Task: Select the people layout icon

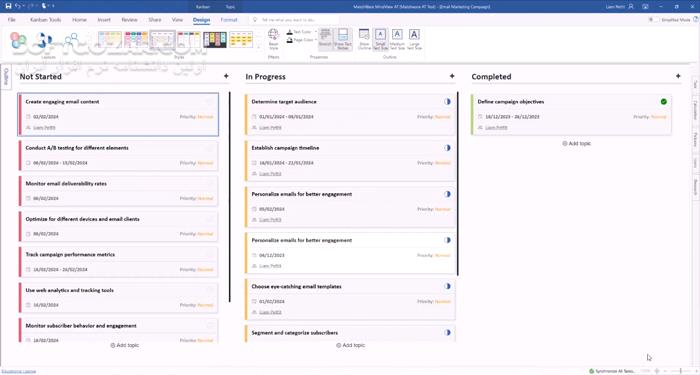Action: [71, 40]
